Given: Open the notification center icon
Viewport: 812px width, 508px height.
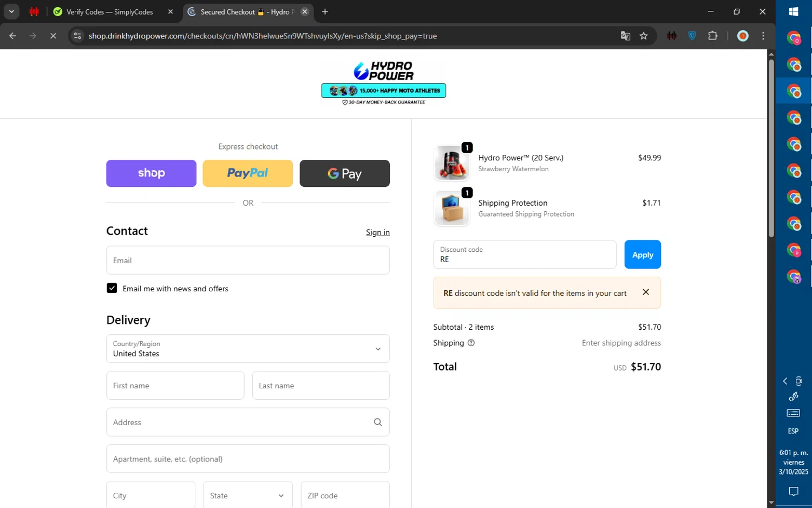Looking at the screenshot, I should (x=794, y=491).
